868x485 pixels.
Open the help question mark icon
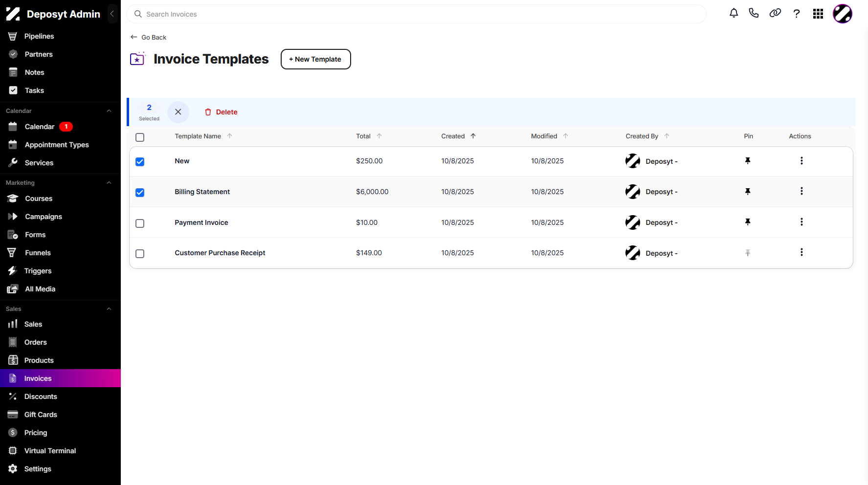coord(797,14)
